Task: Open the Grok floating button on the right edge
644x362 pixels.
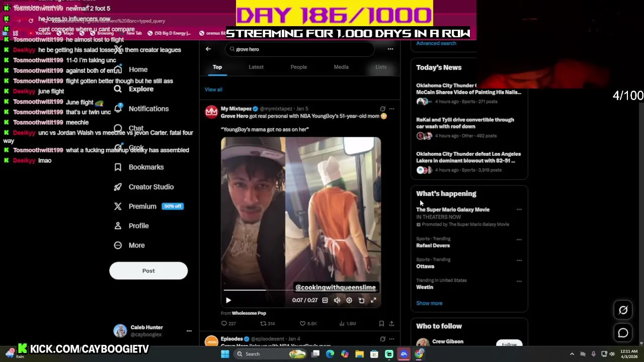Action: coord(623,310)
